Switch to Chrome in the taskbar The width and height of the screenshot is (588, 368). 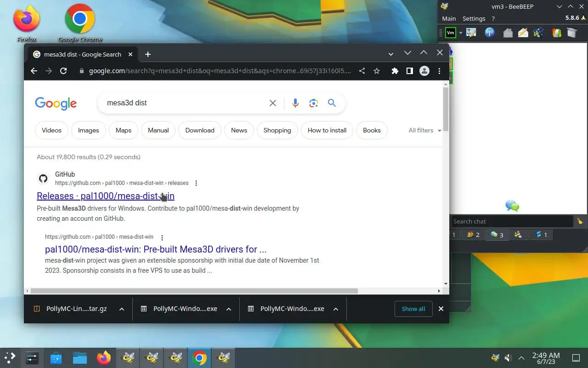(199, 358)
